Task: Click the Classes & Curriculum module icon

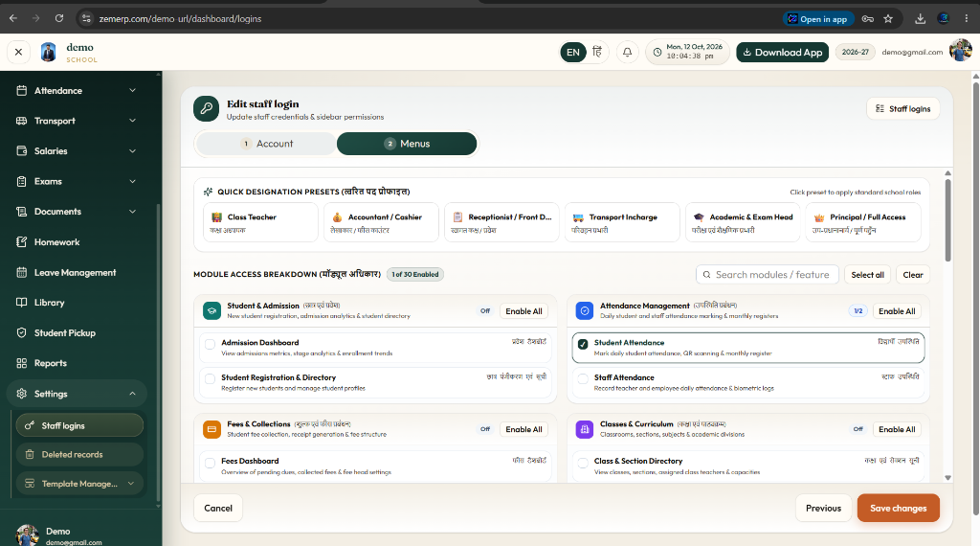Action: 585,429
